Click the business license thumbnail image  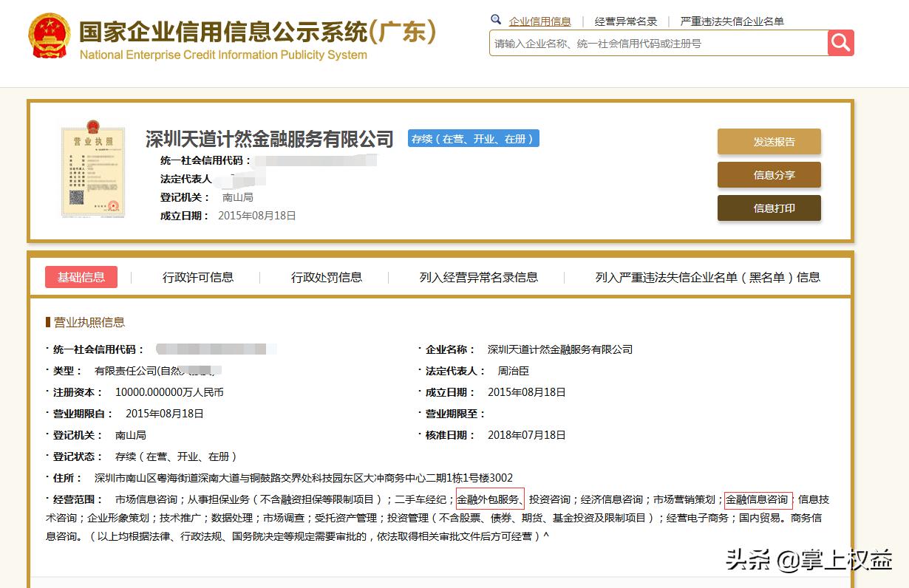(93, 170)
